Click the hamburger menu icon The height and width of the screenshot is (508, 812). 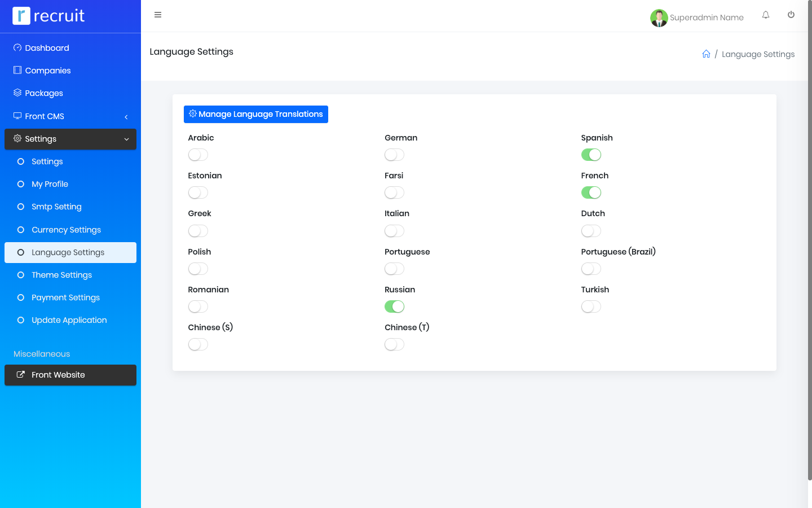(158, 15)
